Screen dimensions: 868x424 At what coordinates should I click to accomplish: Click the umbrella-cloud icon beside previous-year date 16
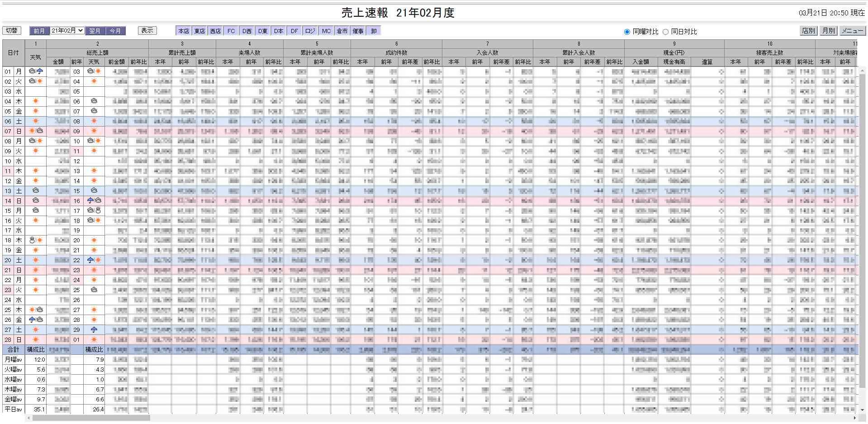pos(94,201)
